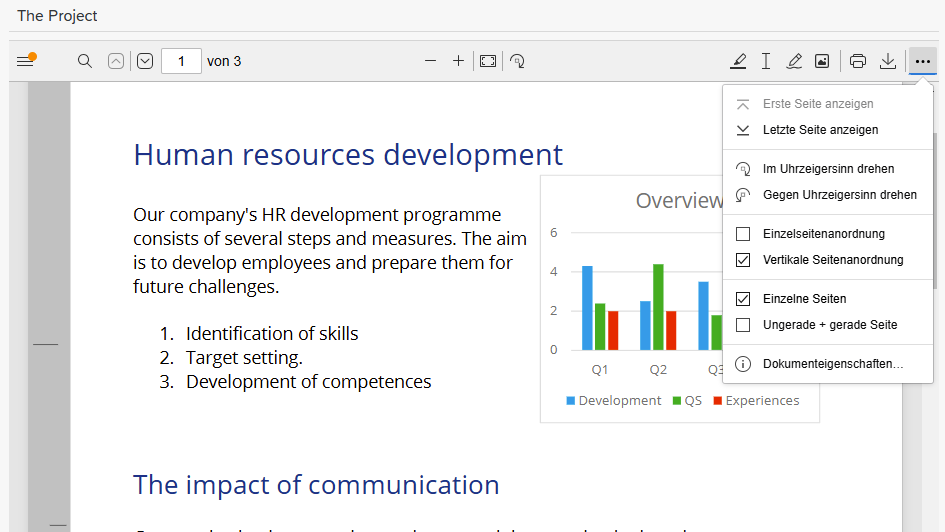Screen dimensions: 945x532
Task: Open the search magnifier tool
Action: click(x=85, y=61)
